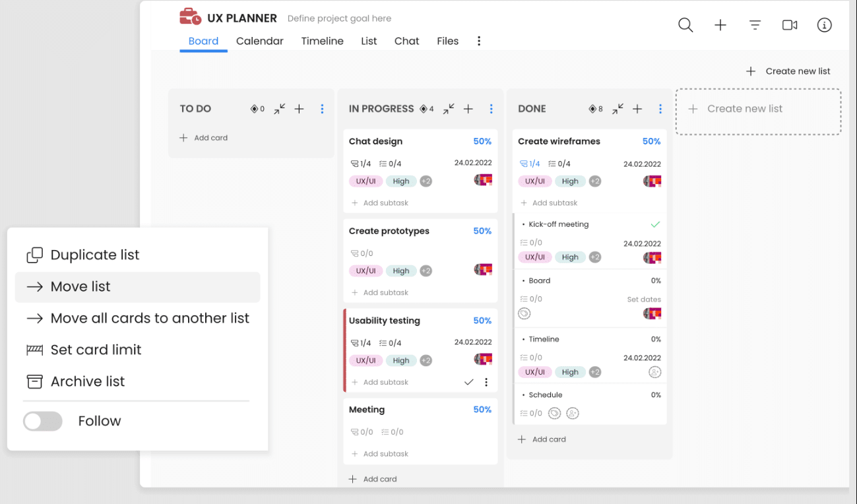Click the tag icon on Board subtask
Screen dimensions: 857x504
click(x=524, y=314)
